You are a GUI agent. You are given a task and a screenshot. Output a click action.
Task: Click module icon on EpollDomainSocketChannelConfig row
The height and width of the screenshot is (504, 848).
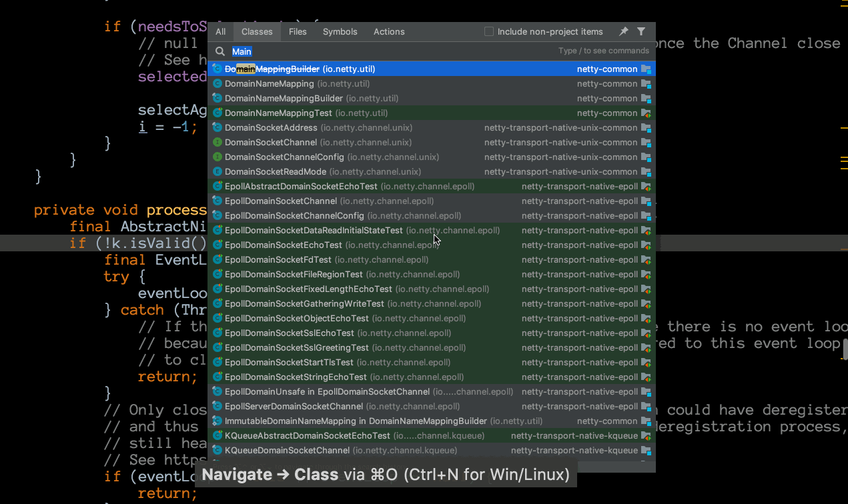[x=646, y=215]
